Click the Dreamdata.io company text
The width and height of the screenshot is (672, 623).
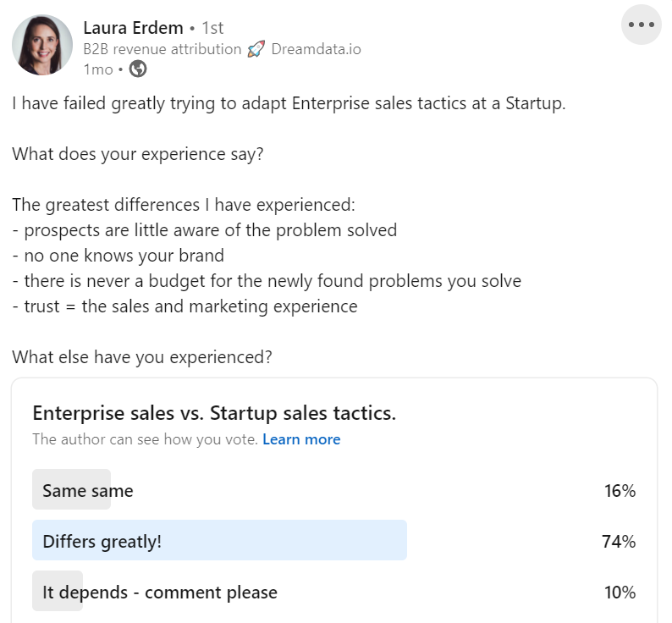pos(316,49)
